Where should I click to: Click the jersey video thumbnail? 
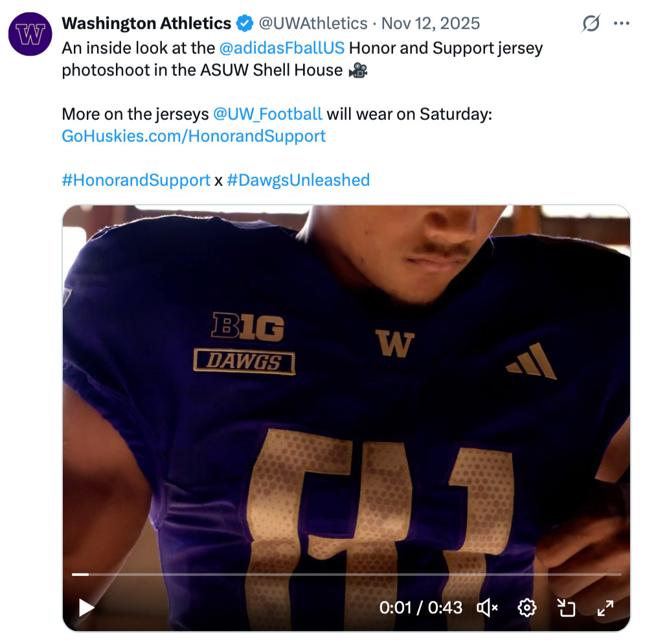[346, 389]
